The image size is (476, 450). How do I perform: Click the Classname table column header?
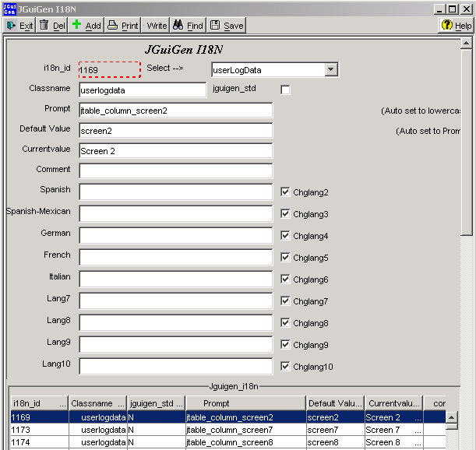[97, 403]
